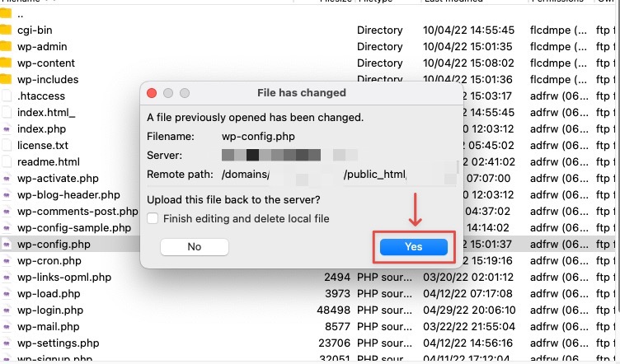Select the wp-content directory name
620x364 pixels.
click(46, 63)
